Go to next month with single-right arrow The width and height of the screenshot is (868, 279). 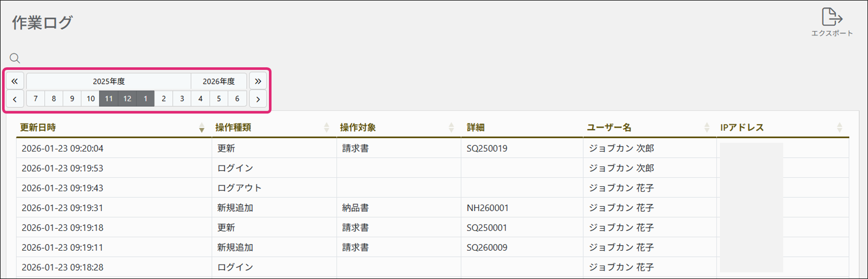[258, 99]
